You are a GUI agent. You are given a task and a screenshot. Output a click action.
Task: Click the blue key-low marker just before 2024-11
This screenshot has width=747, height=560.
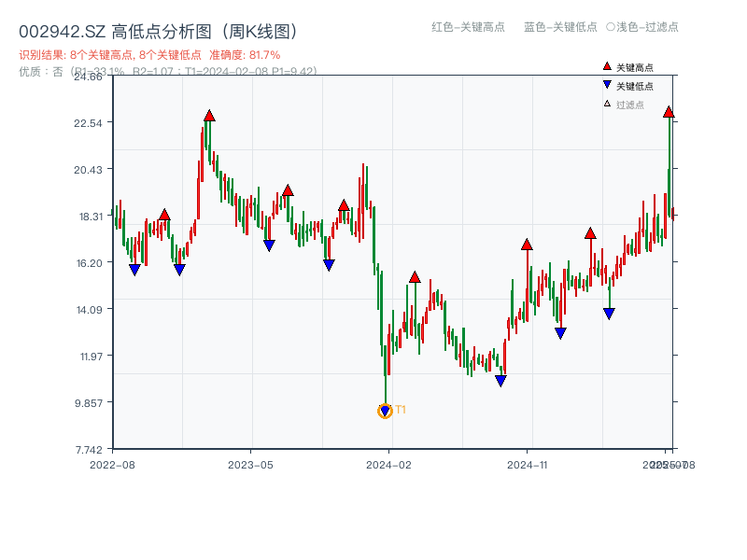point(500,381)
